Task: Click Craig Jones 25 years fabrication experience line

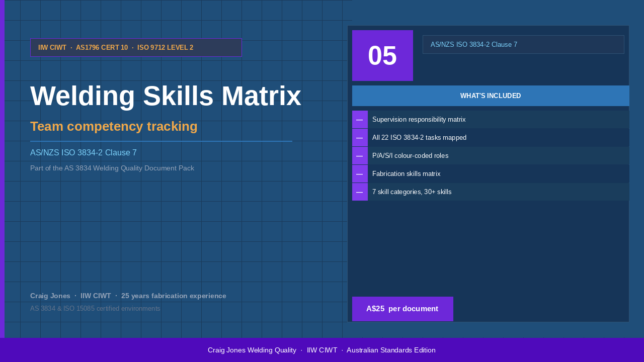Action: (x=128, y=296)
